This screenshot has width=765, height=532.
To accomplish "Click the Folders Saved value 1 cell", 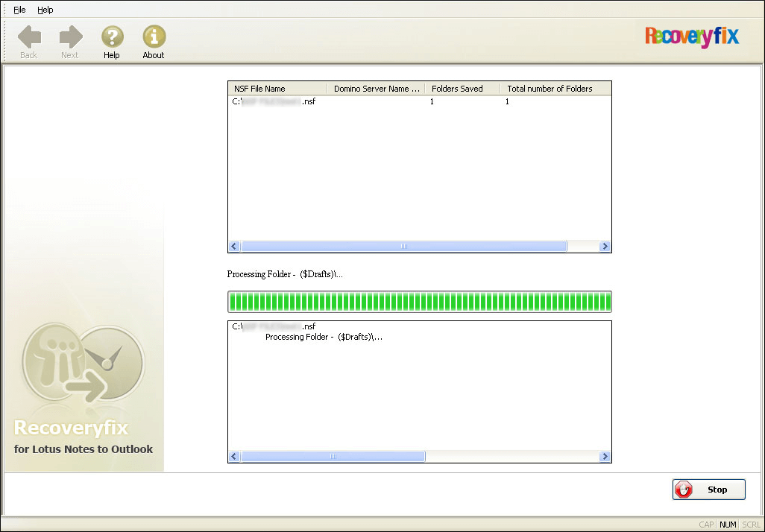I will [x=432, y=101].
